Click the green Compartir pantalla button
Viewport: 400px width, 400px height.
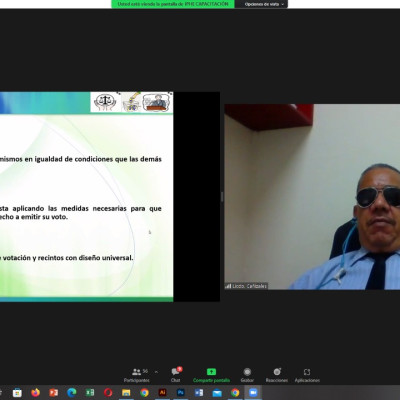[211, 375]
